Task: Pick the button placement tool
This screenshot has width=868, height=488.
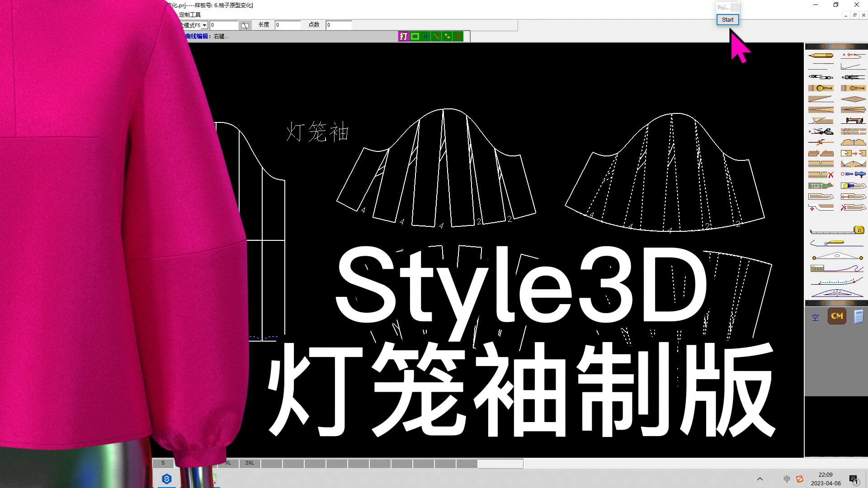Action: click(821, 88)
